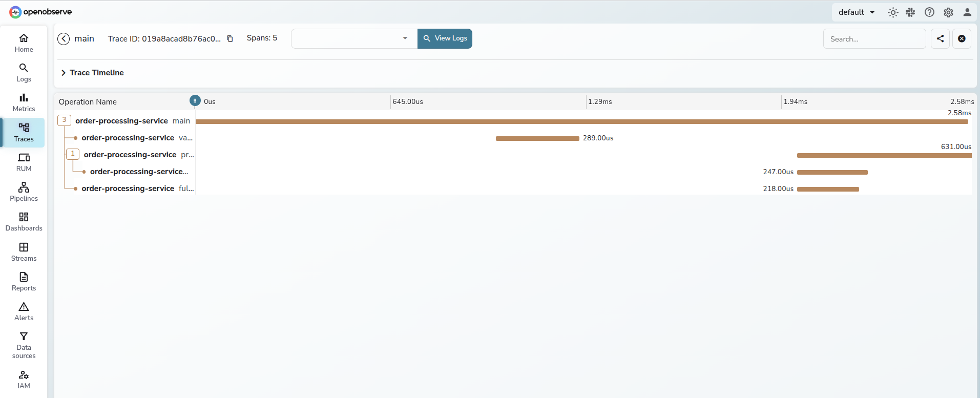Click the View Logs button
The width and height of the screenshot is (980, 398).
tap(445, 38)
